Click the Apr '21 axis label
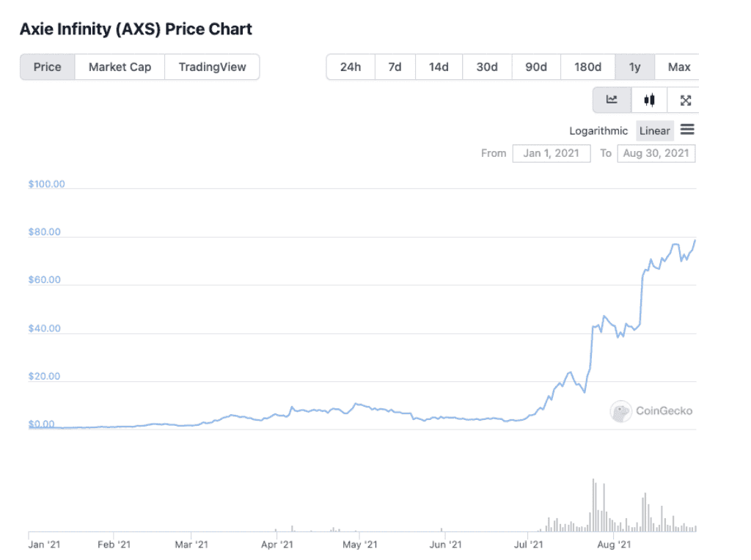Screen dimensions: 751x560 pyautogui.click(x=276, y=544)
